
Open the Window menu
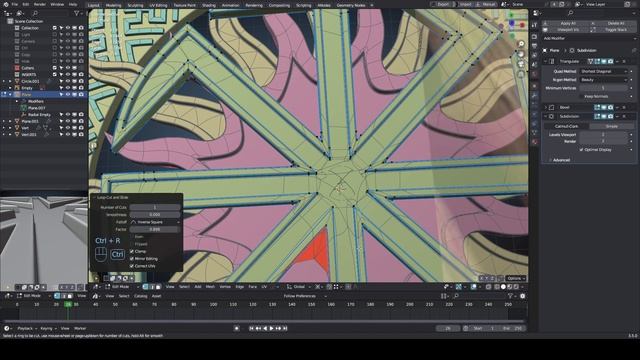[57, 4]
